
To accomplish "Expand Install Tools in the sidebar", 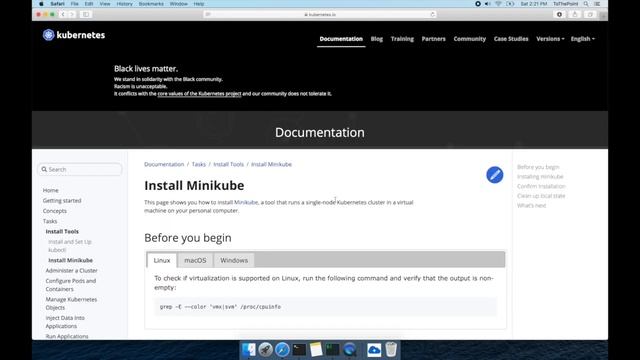I will [x=62, y=231].
